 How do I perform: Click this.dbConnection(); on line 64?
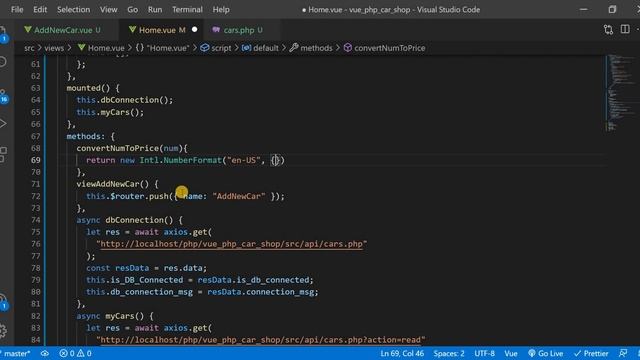[124, 100]
